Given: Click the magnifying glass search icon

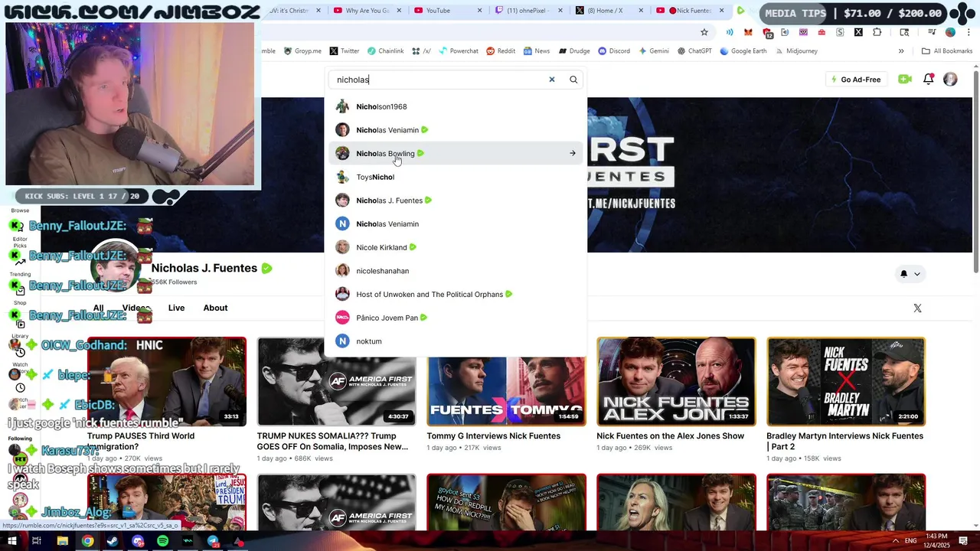Looking at the screenshot, I should (573, 80).
